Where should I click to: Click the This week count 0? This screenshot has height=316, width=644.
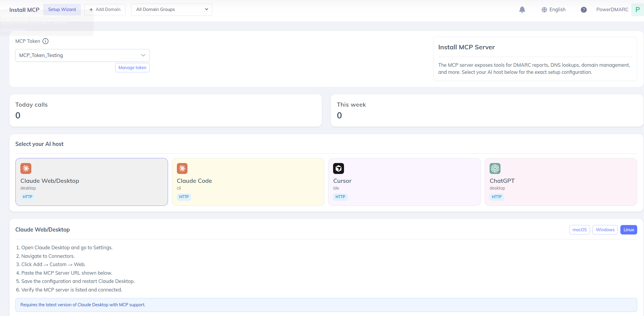tap(340, 115)
